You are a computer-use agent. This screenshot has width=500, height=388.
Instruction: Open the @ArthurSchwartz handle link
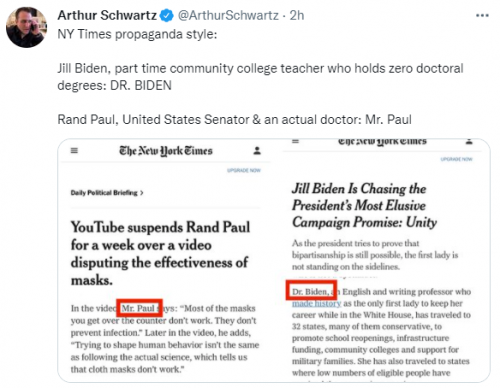pos(228,15)
